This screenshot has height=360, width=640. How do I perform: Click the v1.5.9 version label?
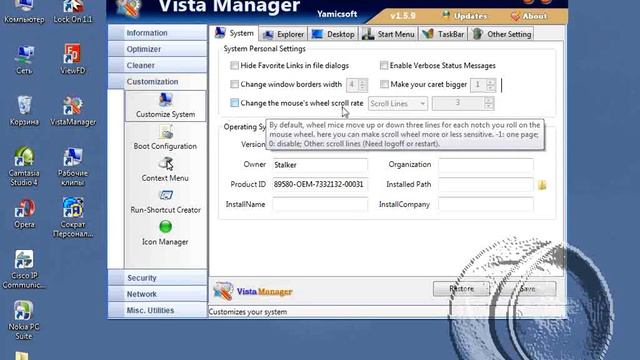[402, 16]
